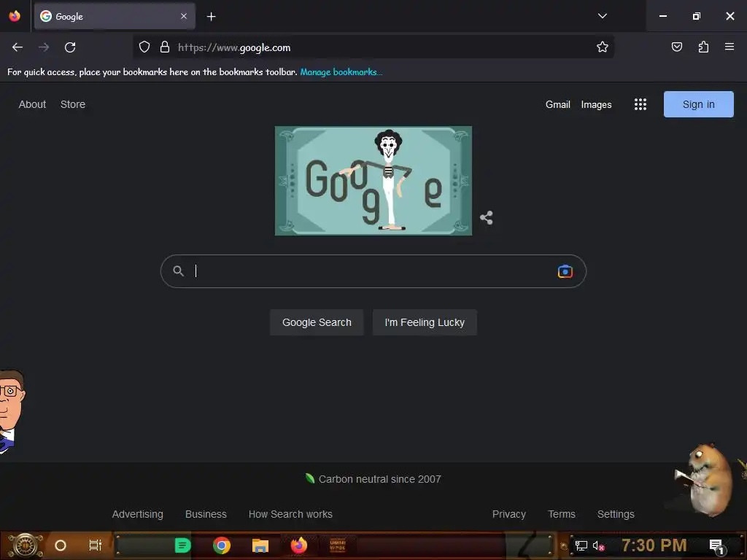Launch Chrome from the taskbar
The width and height of the screenshot is (747, 560).
pyautogui.click(x=222, y=545)
